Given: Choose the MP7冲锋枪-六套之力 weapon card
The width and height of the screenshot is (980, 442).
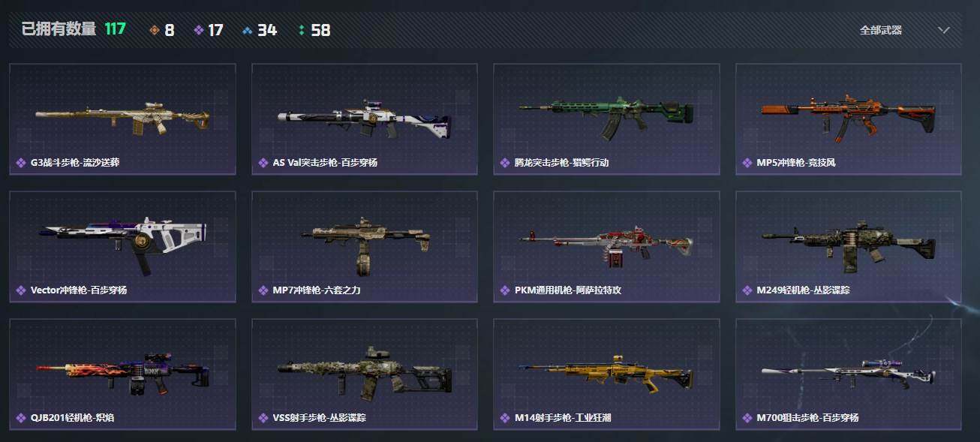Looking at the screenshot, I should (364, 247).
